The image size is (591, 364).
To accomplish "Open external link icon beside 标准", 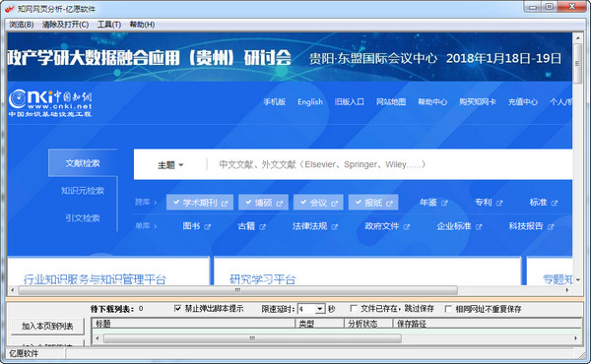I will (x=555, y=203).
